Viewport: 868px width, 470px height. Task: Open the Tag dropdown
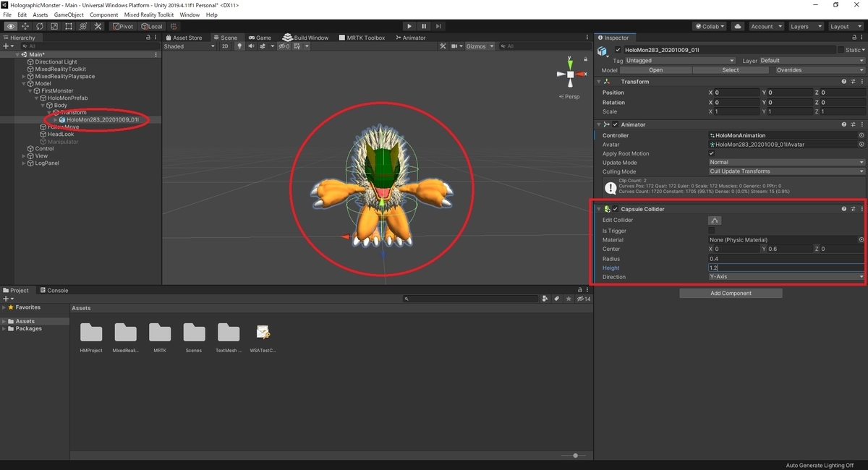tap(680, 61)
